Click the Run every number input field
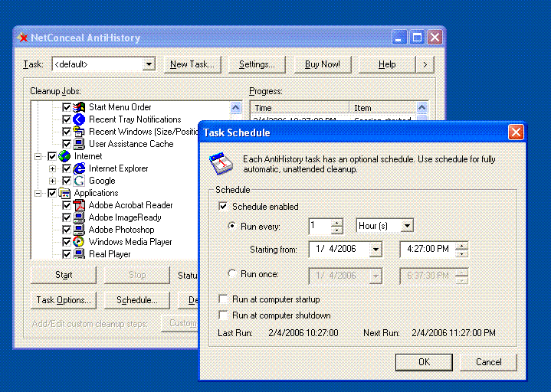 (320, 226)
